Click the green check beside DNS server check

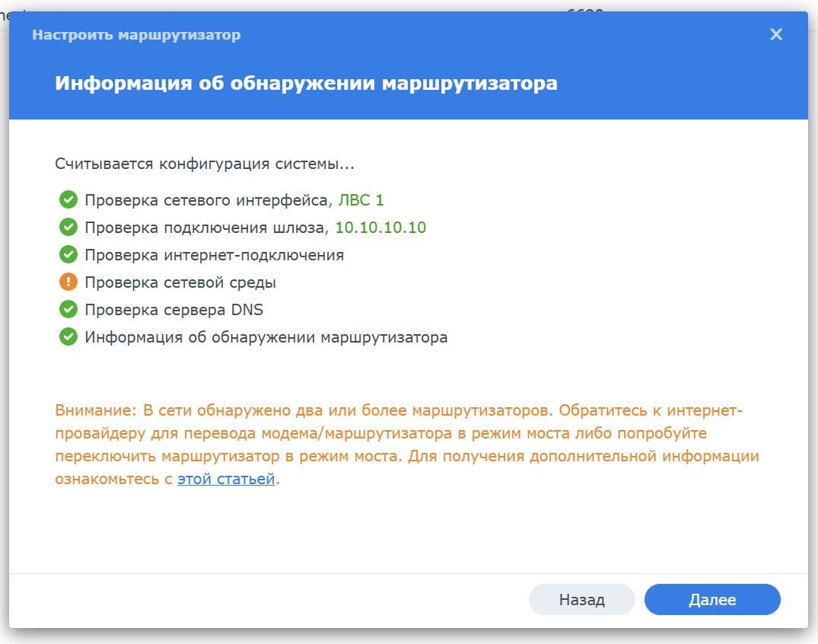coord(68,310)
